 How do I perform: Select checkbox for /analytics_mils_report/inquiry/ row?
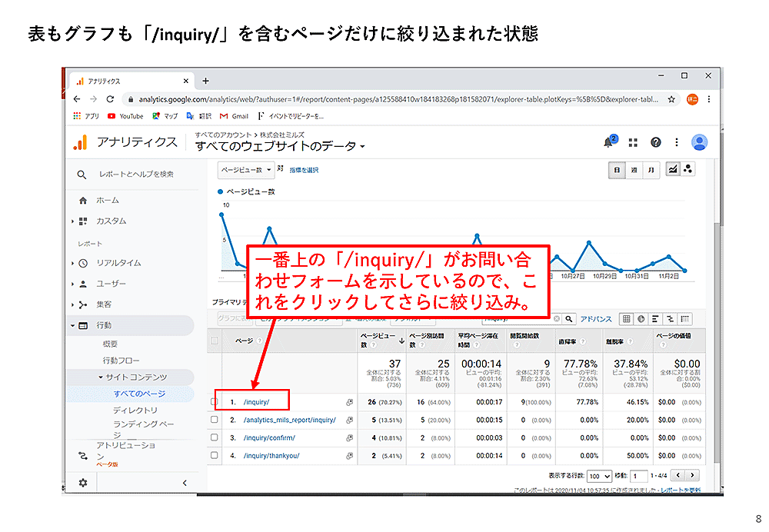pyautogui.click(x=215, y=421)
